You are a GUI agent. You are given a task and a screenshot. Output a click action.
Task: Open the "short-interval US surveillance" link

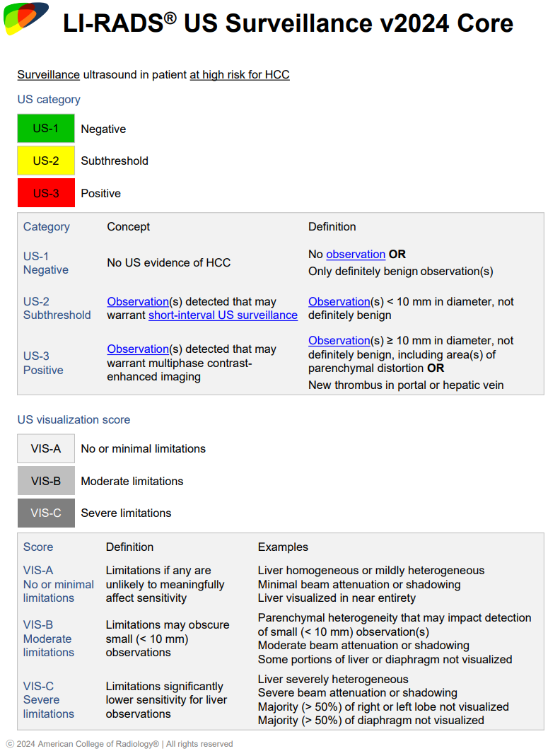223,315
